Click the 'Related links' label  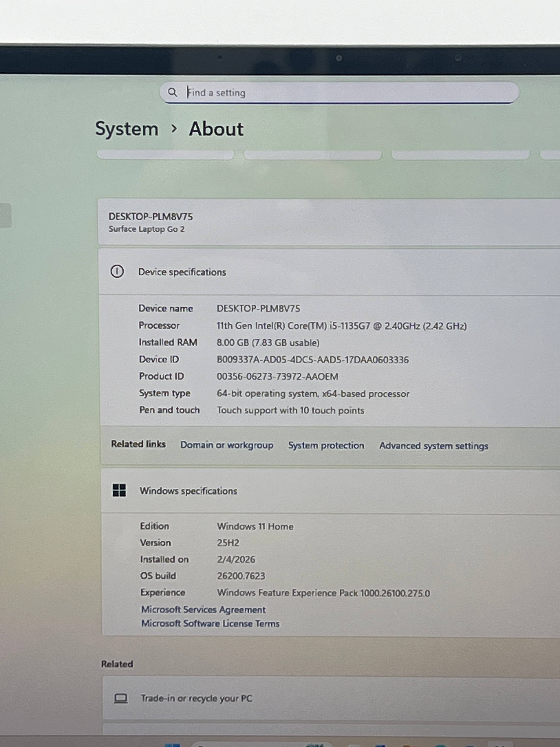coord(138,444)
